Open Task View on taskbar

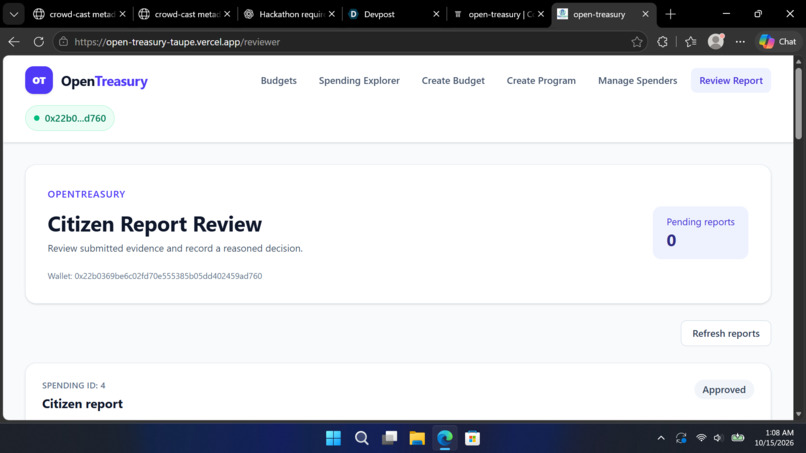tap(390, 438)
